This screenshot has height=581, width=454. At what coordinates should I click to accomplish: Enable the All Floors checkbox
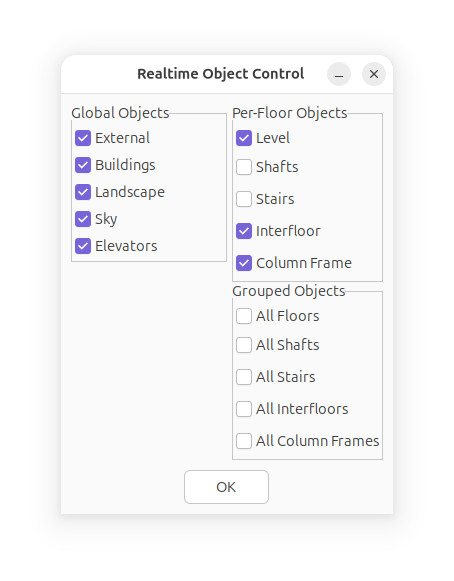click(244, 316)
